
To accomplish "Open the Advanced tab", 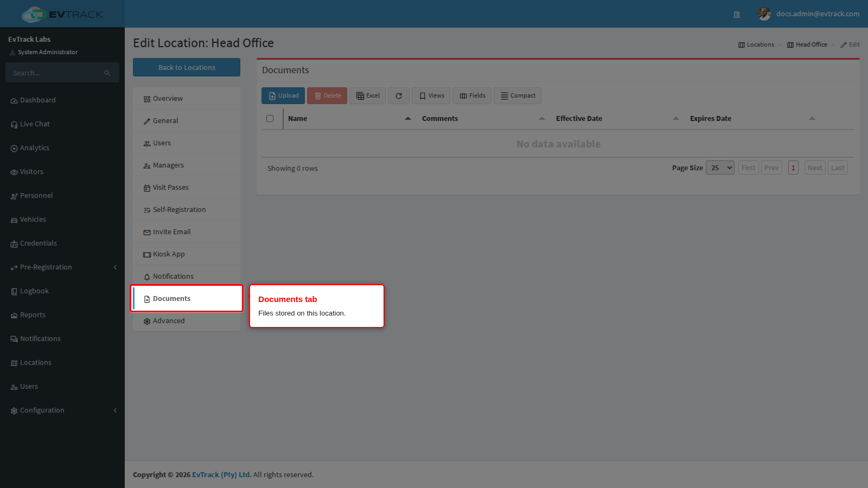I will (187, 321).
